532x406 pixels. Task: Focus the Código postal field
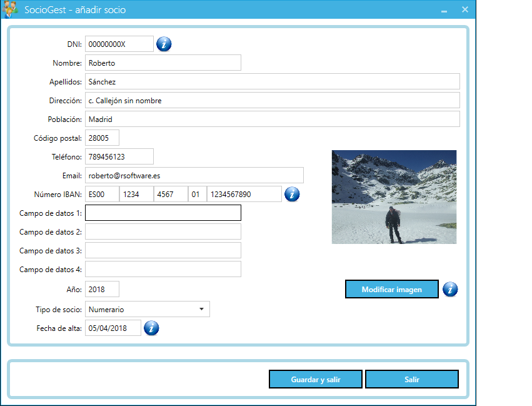(x=102, y=138)
